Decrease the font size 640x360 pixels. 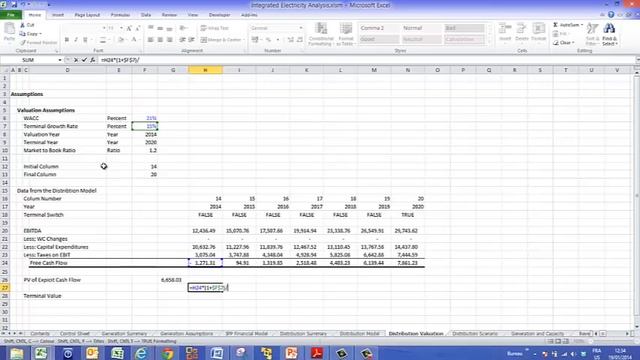tap(138, 28)
